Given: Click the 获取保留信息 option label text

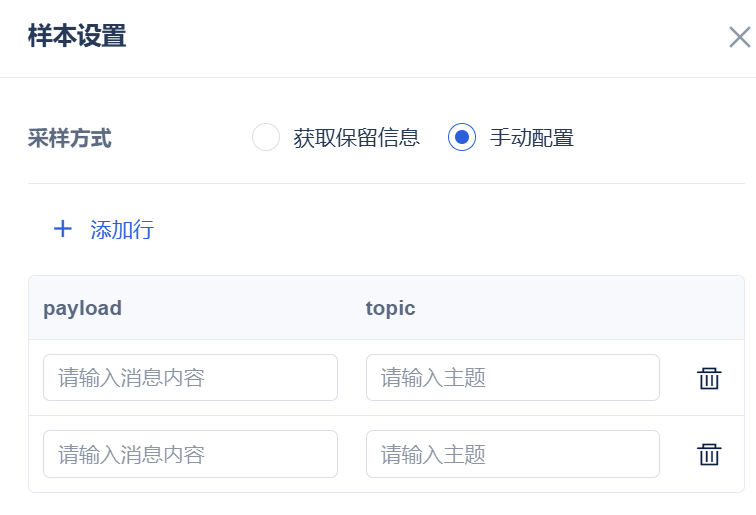Looking at the screenshot, I should (357, 138).
